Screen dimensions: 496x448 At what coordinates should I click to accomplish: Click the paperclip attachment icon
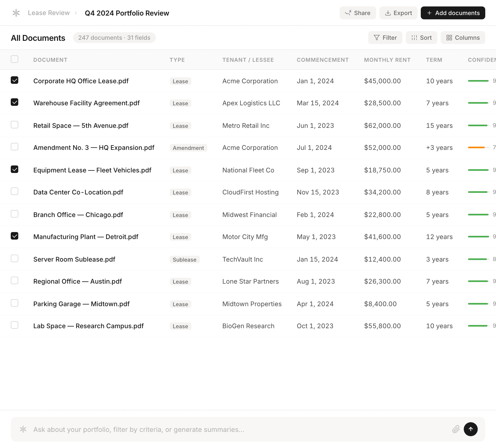pos(456,429)
